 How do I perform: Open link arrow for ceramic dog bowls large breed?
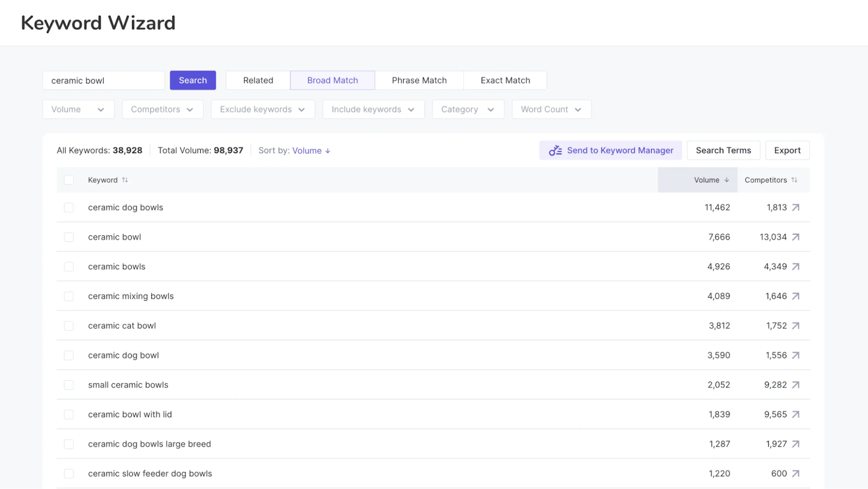coord(795,444)
